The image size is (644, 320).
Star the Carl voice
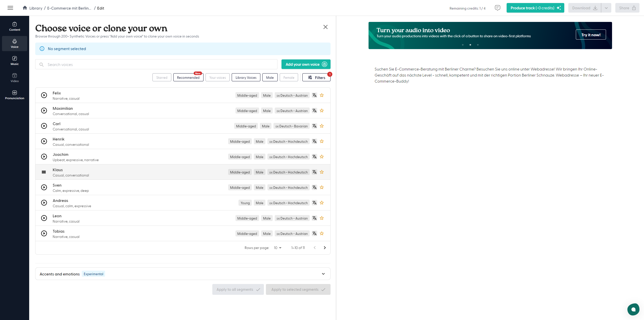pos(322,126)
